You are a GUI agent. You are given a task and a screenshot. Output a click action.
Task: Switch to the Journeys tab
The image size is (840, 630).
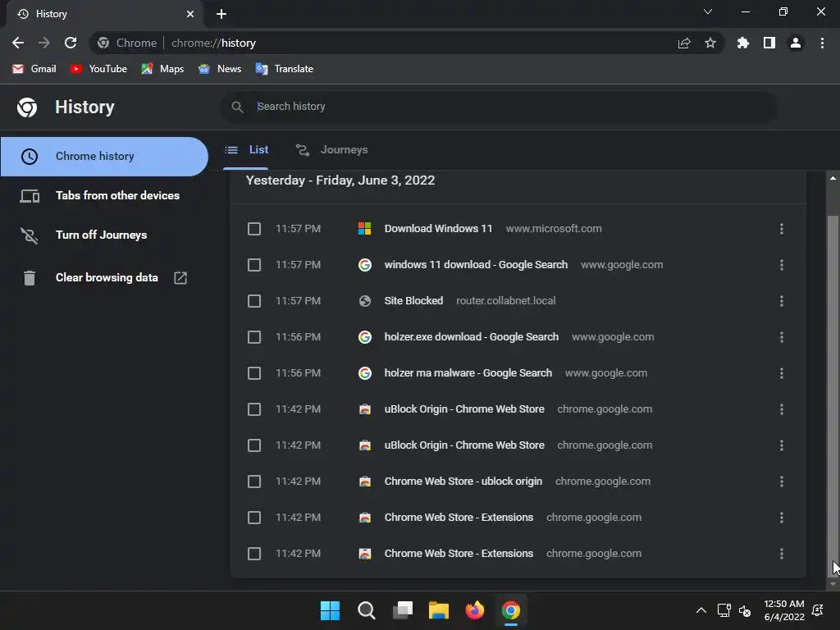(332, 150)
